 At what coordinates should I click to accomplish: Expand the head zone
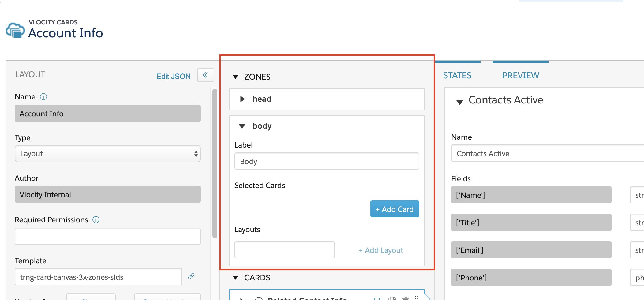(x=242, y=99)
